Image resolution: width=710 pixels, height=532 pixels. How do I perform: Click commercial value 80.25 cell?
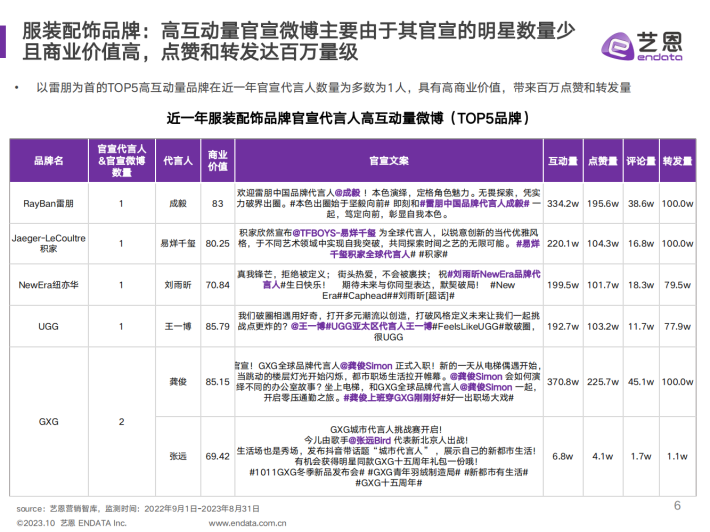tap(218, 243)
